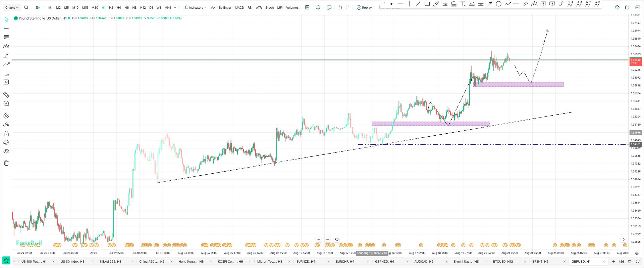The height and width of the screenshot is (268, 644).
Task: Close the GBPUSD, H1 tab
Action: (604, 261)
